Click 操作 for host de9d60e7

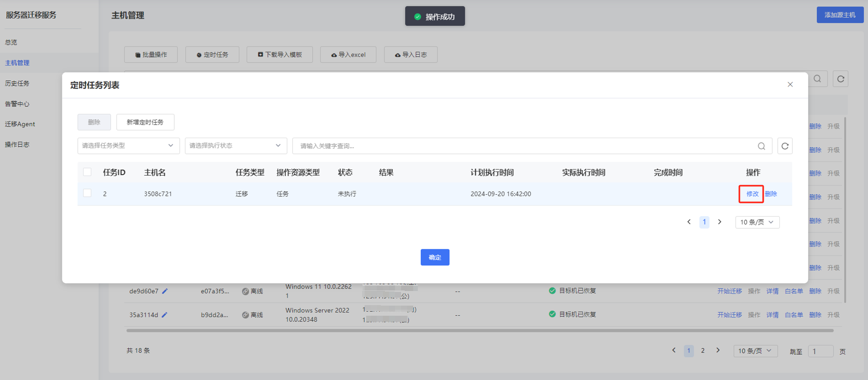754,291
